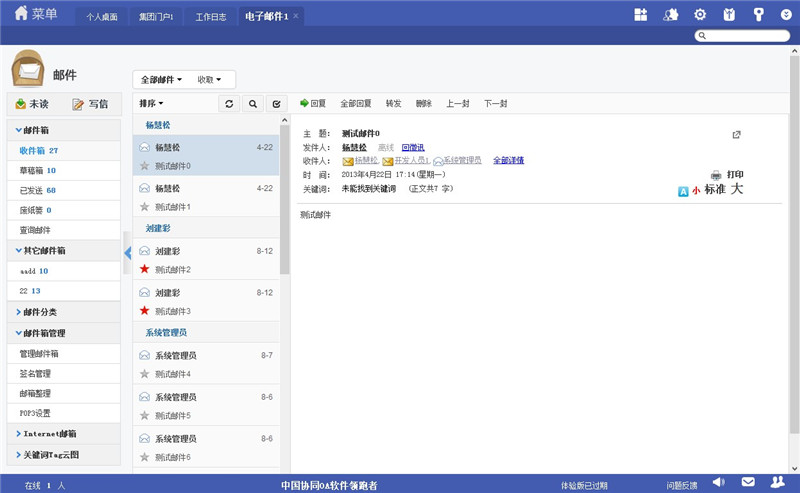Open the 收取 dropdown

(x=209, y=80)
